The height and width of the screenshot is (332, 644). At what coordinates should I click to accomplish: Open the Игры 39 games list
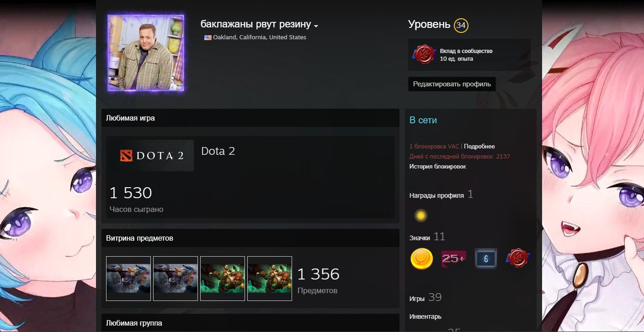pyautogui.click(x=425, y=298)
